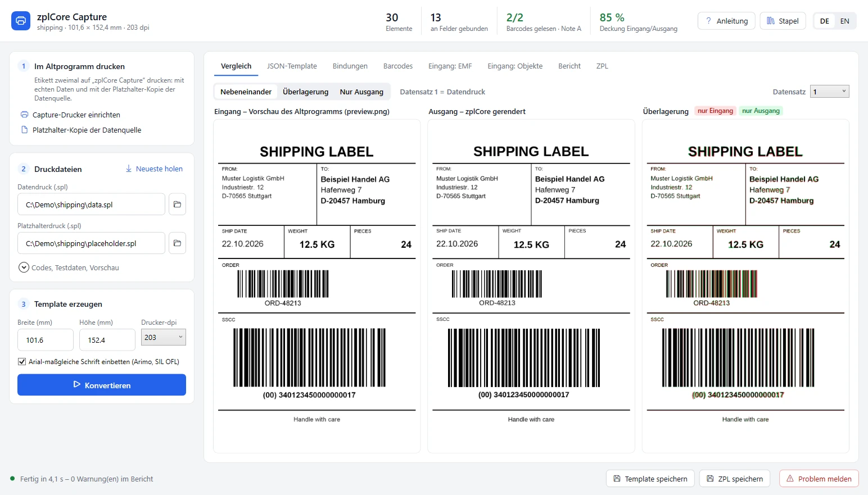Toggle Arial-maßgleiche Schrift einbetten checkbox
The width and height of the screenshot is (868, 495).
22,362
